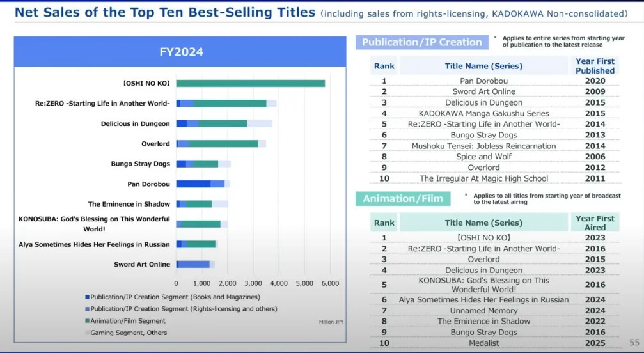The width and height of the screenshot is (644, 353).
Task: Select Medalist in the Animation/Film ranking
Action: click(x=483, y=343)
